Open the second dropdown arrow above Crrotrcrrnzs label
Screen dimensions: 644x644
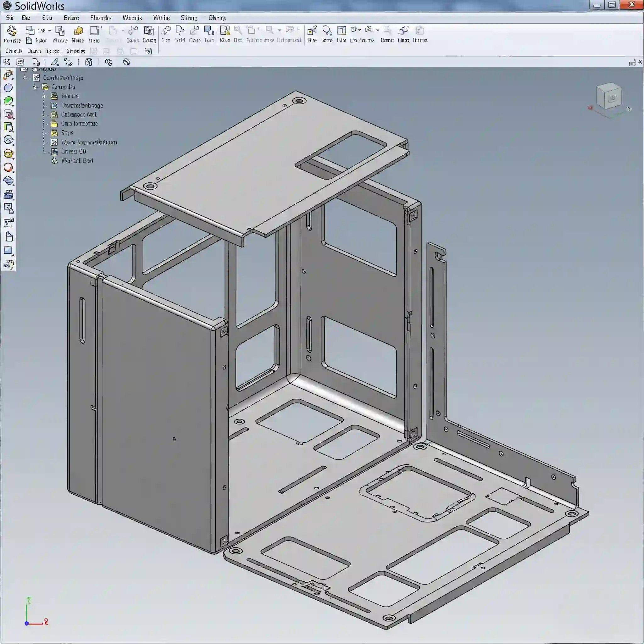[378, 30]
